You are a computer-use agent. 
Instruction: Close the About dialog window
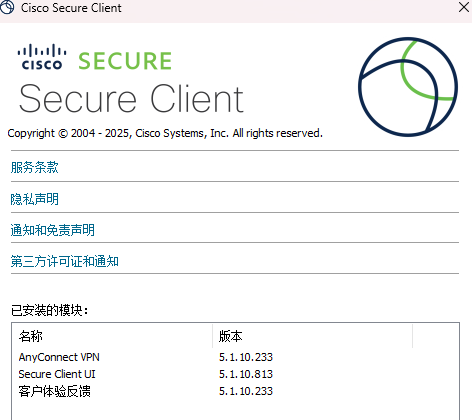click(464, 7)
